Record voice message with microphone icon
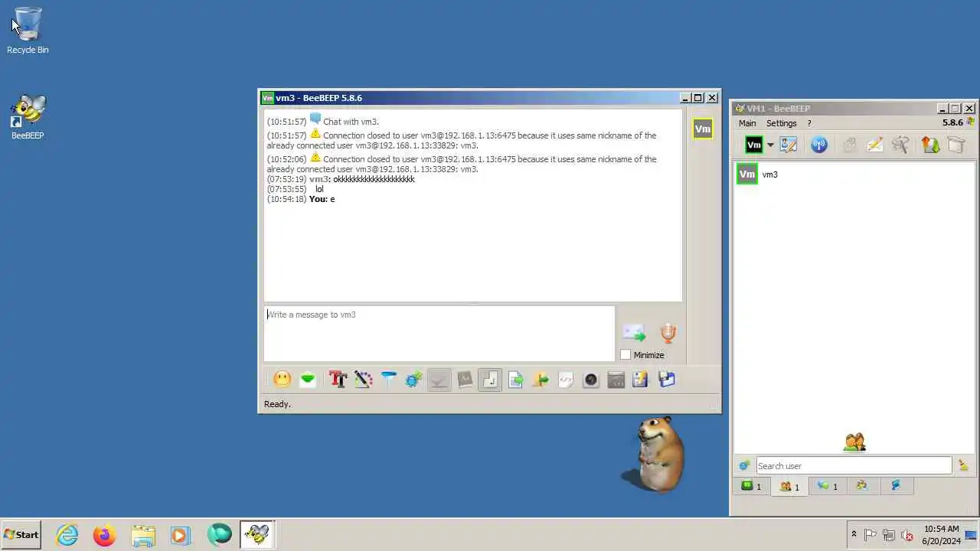The width and height of the screenshot is (980, 551). [x=668, y=333]
